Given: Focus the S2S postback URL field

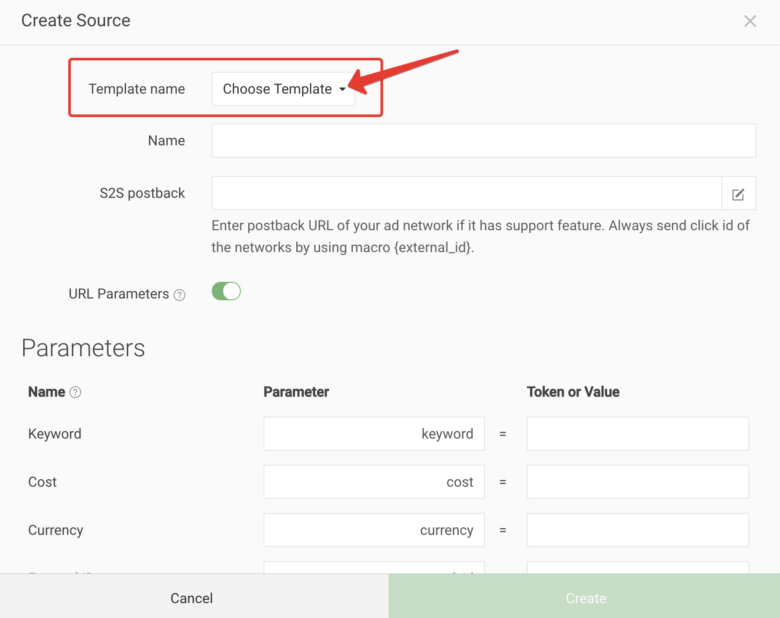Looking at the screenshot, I should coord(466,193).
